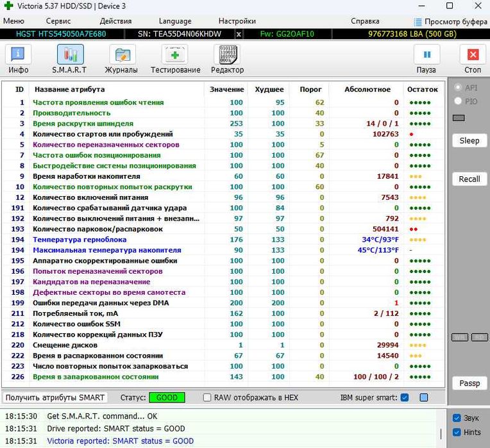Click the Порог column header
Screen dimensions: 490x448
click(x=310, y=89)
